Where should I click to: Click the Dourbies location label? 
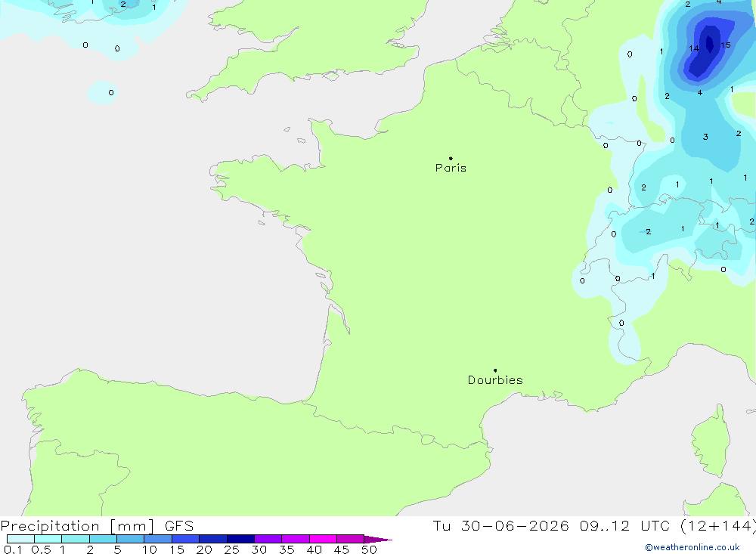[x=495, y=380]
